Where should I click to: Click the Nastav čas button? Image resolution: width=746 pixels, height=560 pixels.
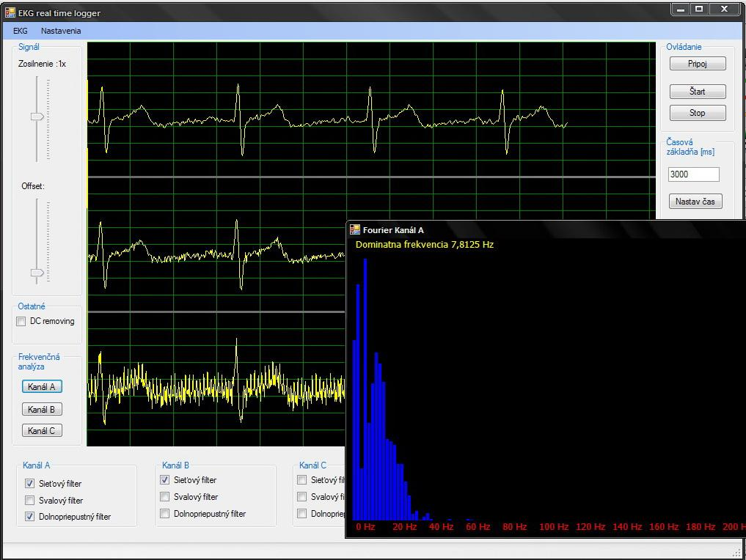click(x=695, y=202)
